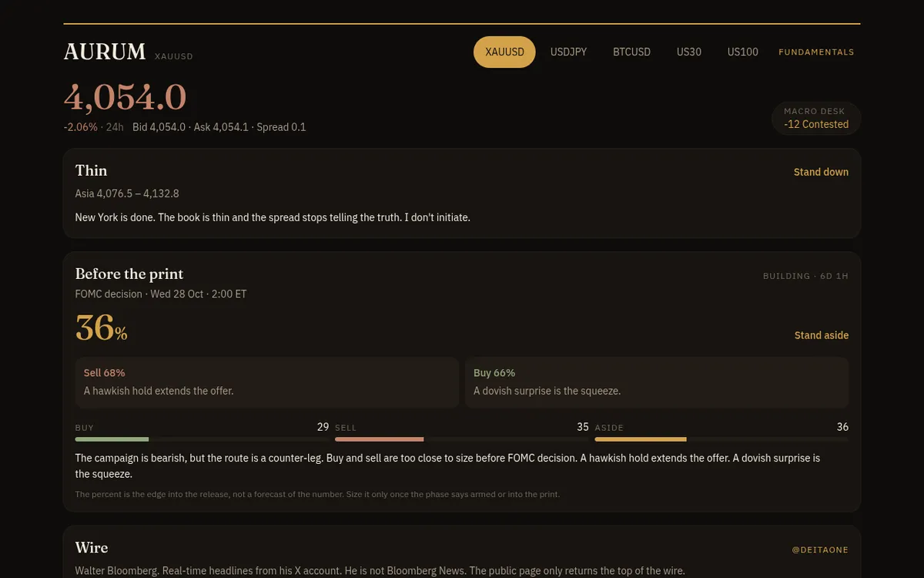Click the Wire section heading

92,547
